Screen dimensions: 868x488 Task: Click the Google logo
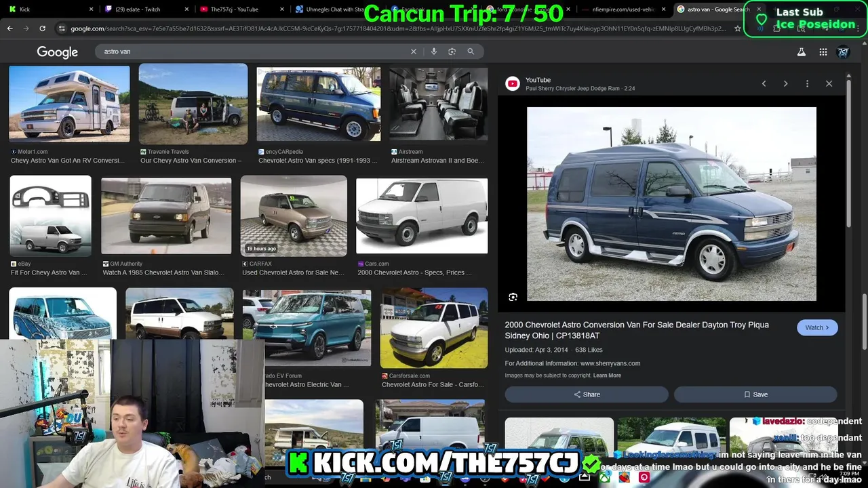(x=58, y=52)
